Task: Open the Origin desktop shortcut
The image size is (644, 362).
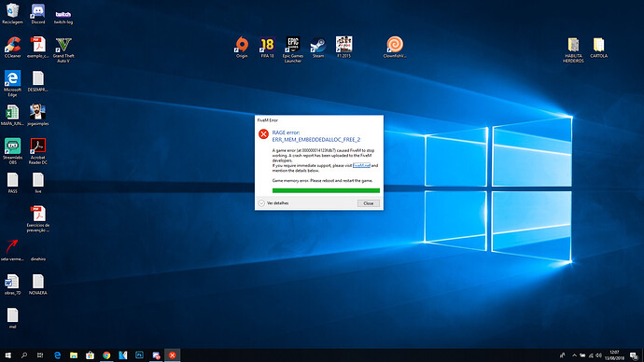Action: point(242,48)
